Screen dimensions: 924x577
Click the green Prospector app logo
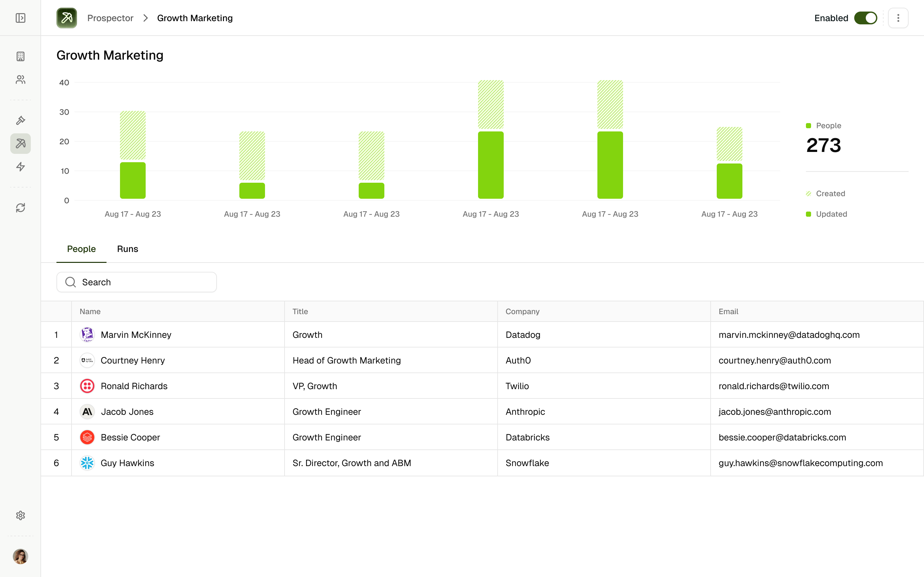pos(67,18)
